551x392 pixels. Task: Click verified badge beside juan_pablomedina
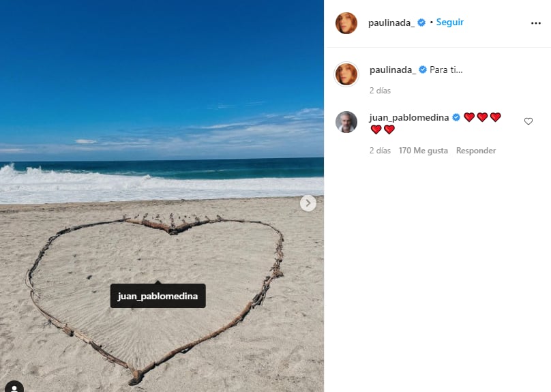(x=456, y=117)
